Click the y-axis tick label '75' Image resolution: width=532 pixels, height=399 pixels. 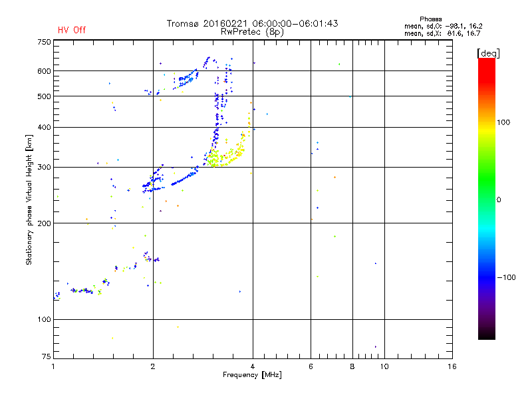coord(47,356)
